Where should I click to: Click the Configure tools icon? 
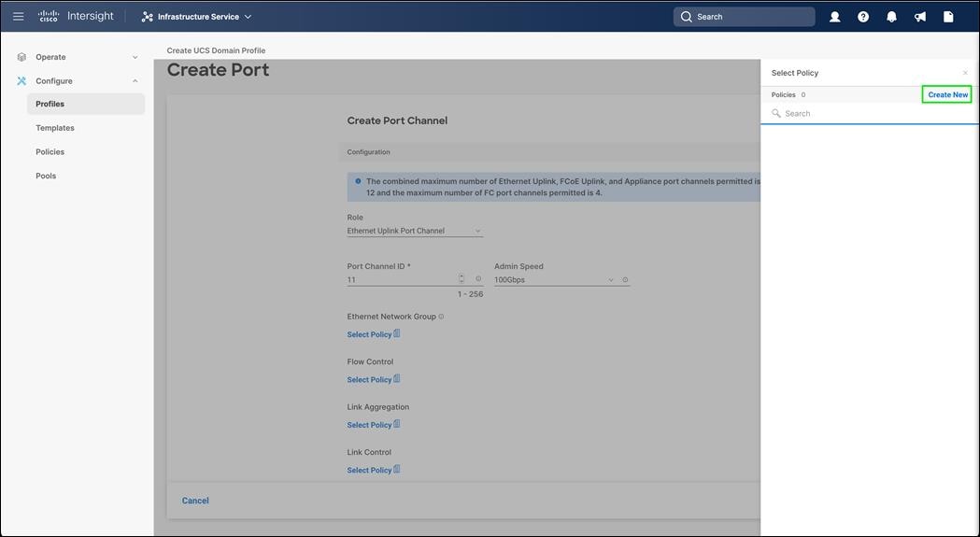pyautogui.click(x=21, y=80)
